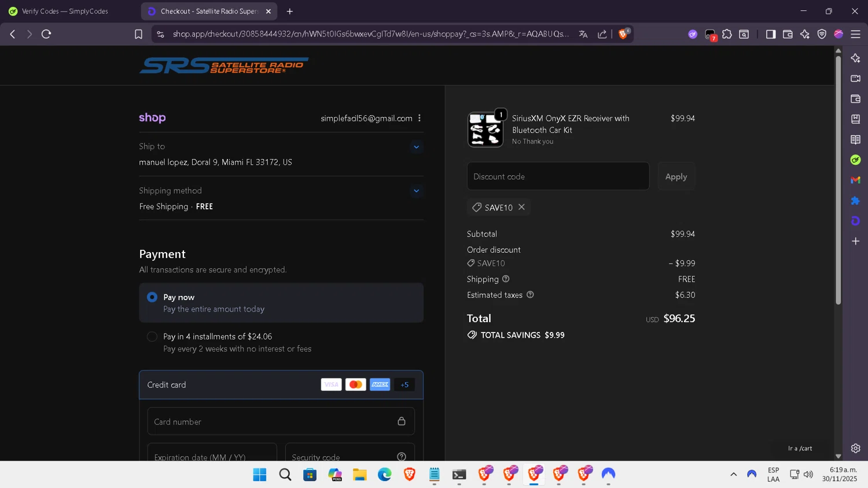
Task: Close the Checkout tab
Action: (269, 11)
